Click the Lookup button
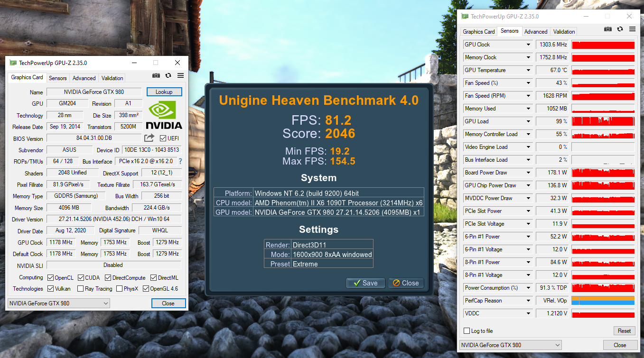 pyautogui.click(x=164, y=92)
